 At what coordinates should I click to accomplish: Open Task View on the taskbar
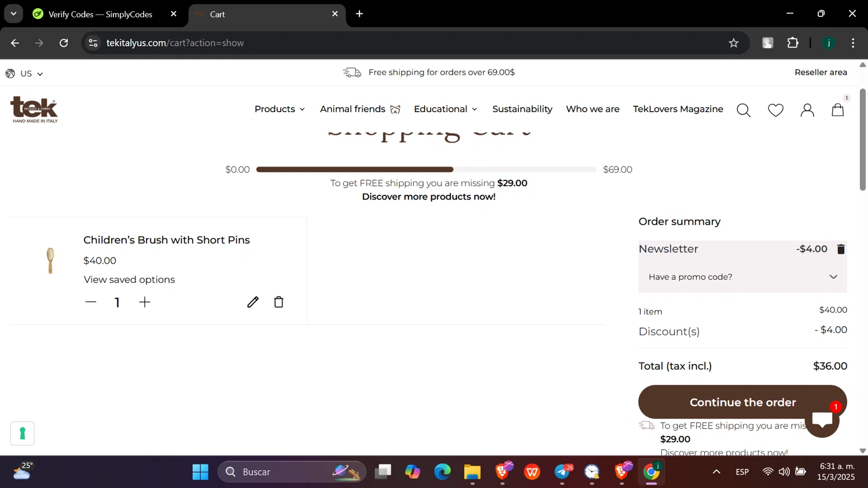[383, 472]
